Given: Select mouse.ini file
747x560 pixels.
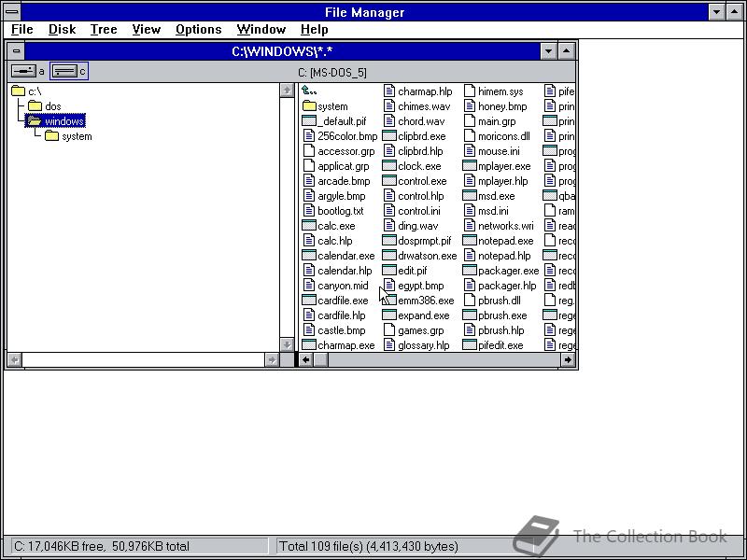Looking at the screenshot, I should tap(492, 151).
